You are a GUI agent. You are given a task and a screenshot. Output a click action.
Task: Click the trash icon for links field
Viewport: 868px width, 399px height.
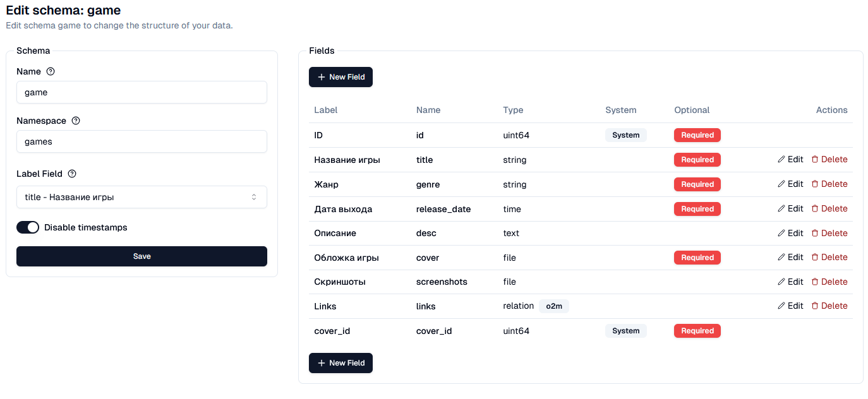[815, 306]
